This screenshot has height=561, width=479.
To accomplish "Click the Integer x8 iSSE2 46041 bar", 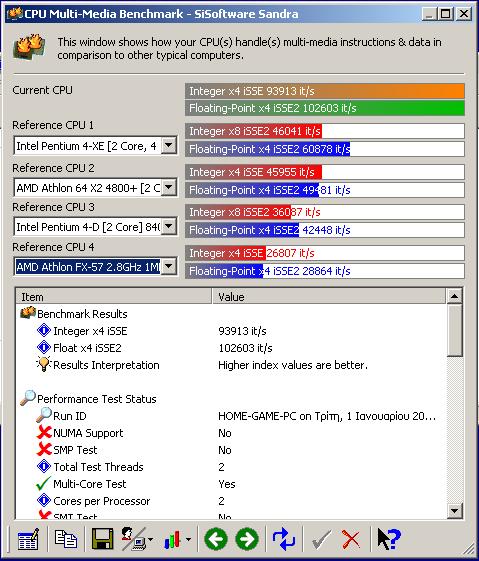I will click(x=325, y=131).
